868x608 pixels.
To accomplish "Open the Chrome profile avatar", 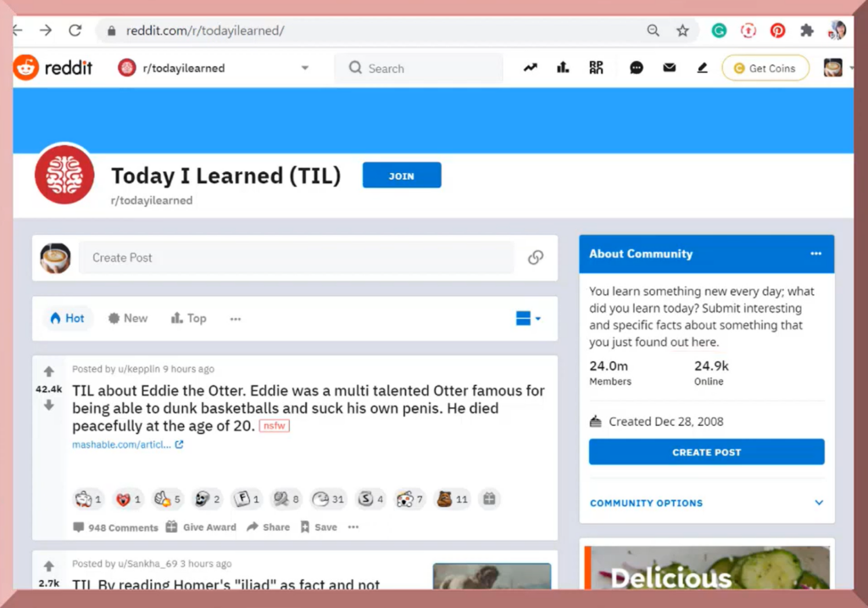I will pos(837,31).
